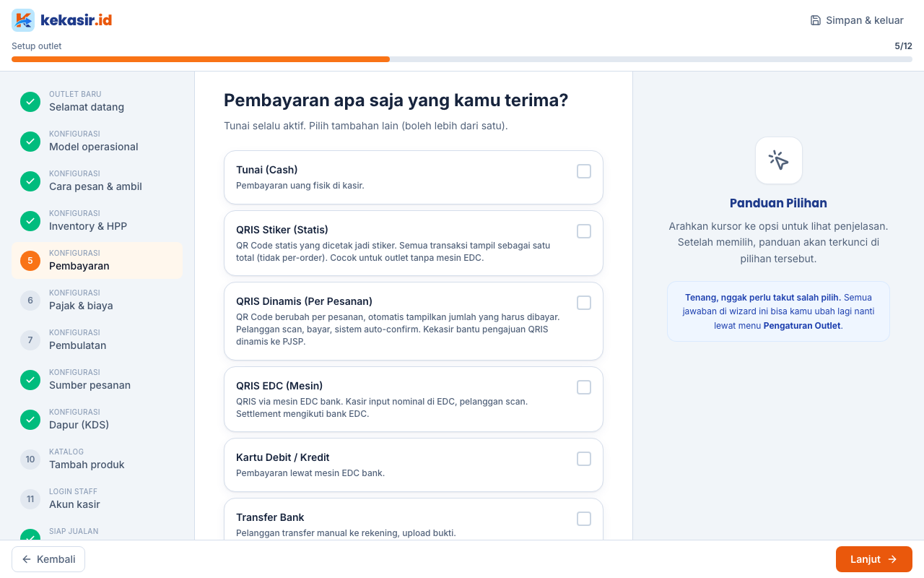Select the Dapur (KDS) check icon
The image size is (924, 578).
pos(30,420)
